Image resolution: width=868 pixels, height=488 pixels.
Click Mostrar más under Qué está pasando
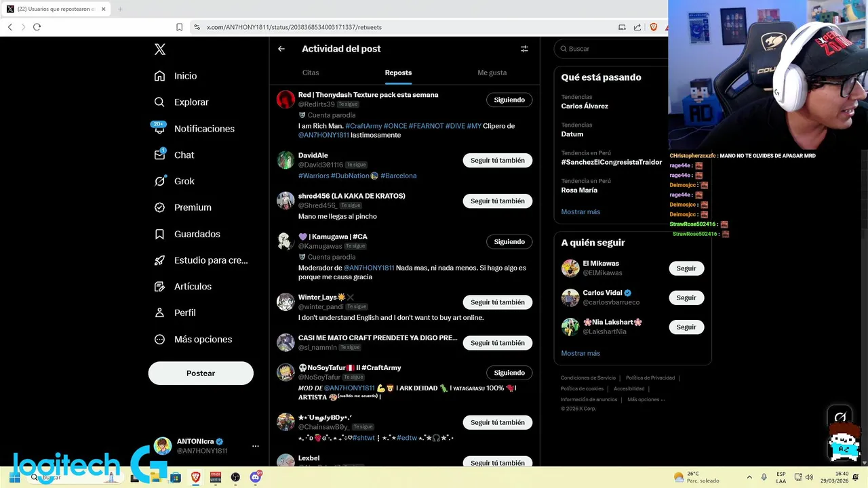pyautogui.click(x=580, y=211)
